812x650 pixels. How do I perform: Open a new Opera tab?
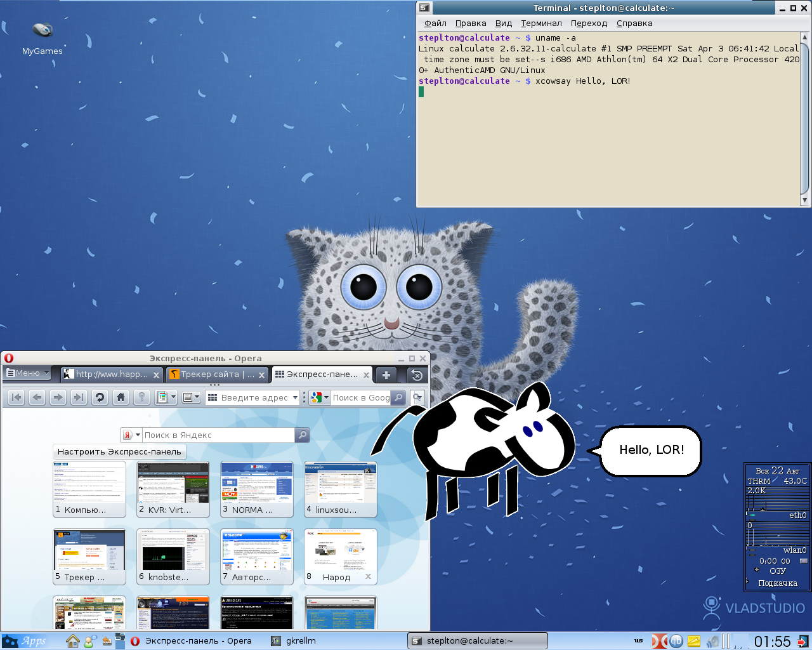point(386,375)
